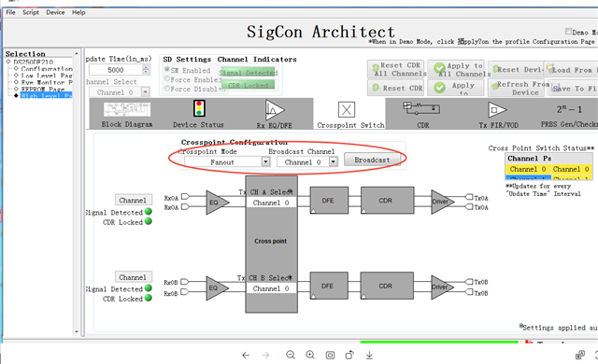Click the yellow Channel 0 status cell
The height and width of the screenshot is (364, 598).
528,169
